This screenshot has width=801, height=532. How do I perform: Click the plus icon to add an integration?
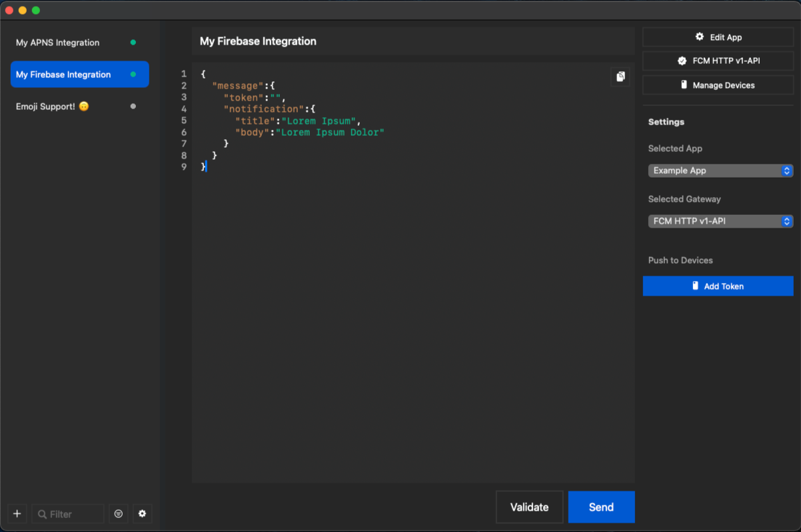(17, 513)
